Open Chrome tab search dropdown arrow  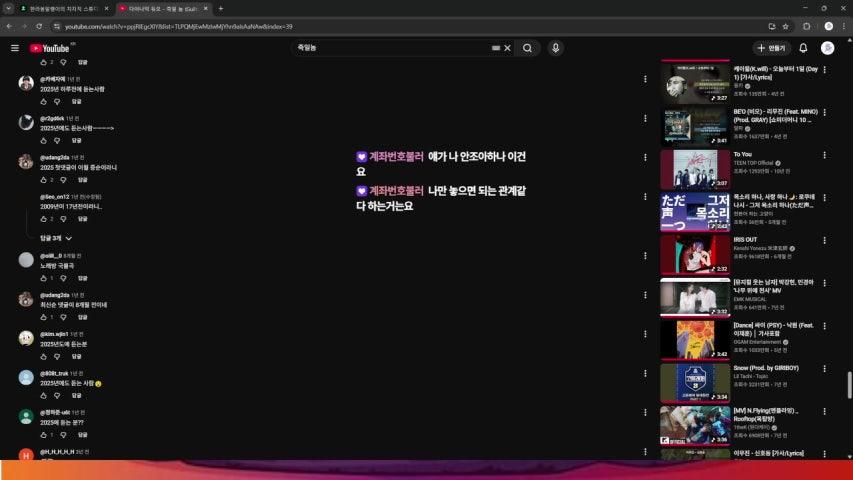8,8
